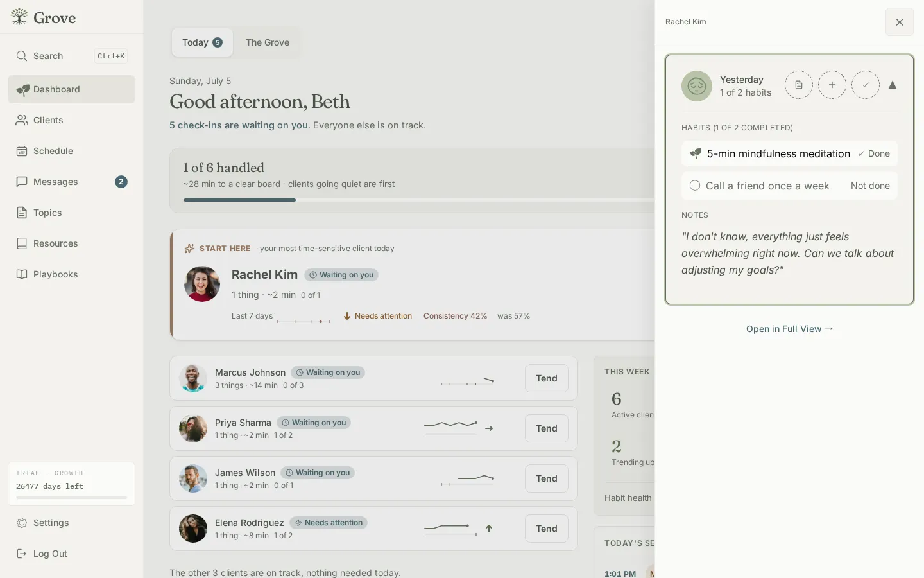
Task: Switch to the Today tab
Action: tap(202, 42)
